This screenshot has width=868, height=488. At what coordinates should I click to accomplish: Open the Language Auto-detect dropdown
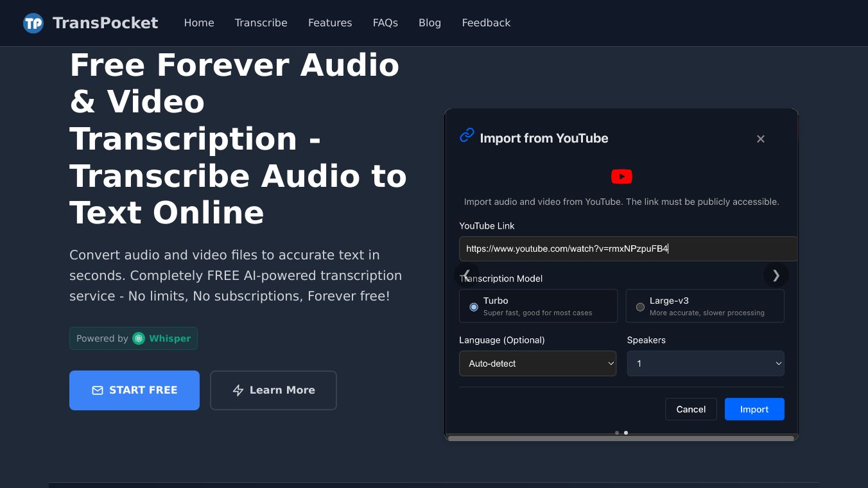click(x=538, y=363)
